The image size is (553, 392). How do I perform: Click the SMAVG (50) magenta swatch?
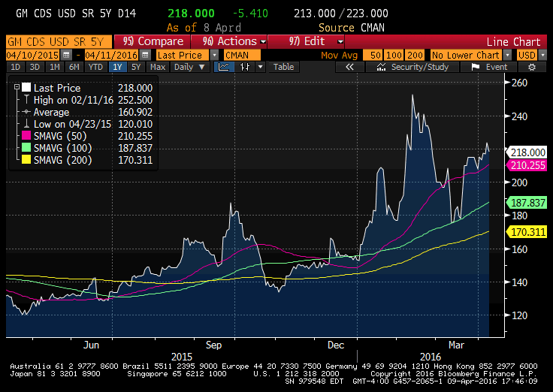[x=26, y=136]
